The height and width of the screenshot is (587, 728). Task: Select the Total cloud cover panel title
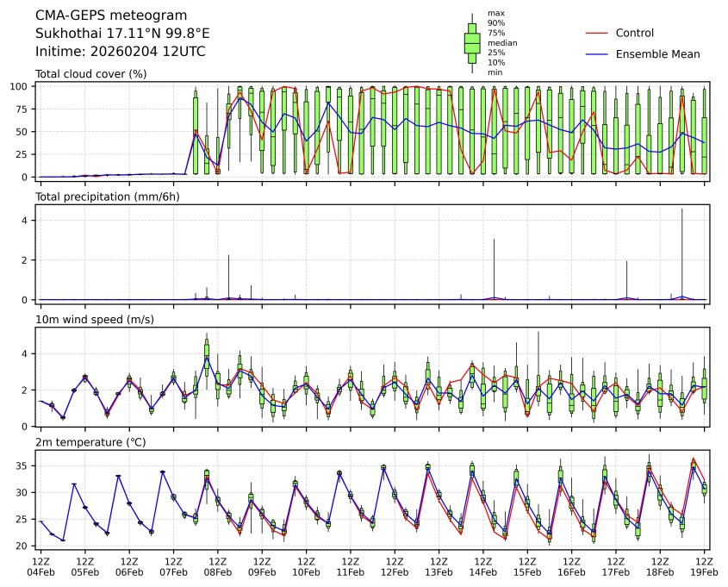tap(90, 74)
